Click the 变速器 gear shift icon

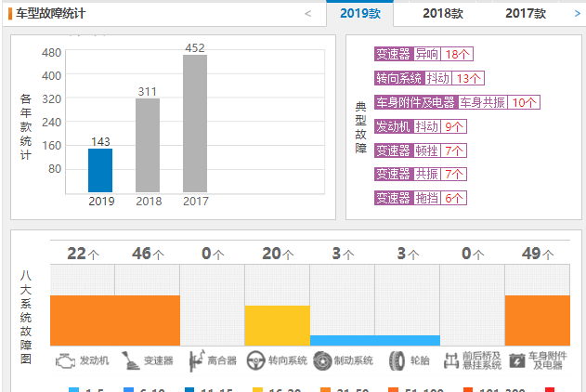[130, 360]
